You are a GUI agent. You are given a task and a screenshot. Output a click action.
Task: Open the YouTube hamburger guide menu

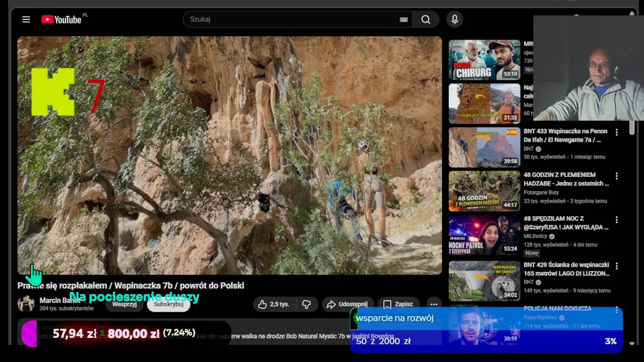point(26,20)
